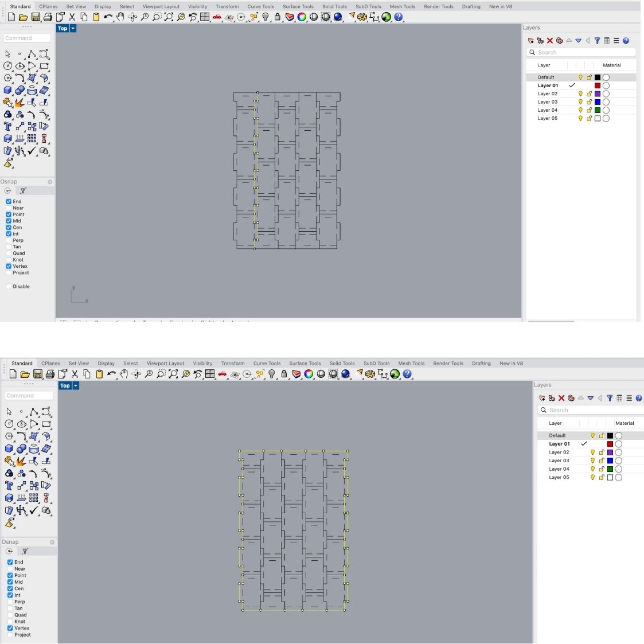This screenshot has width=644, height=644.
Task: Click the Print icon in the lower window toolbar
Action: point(50,374)
